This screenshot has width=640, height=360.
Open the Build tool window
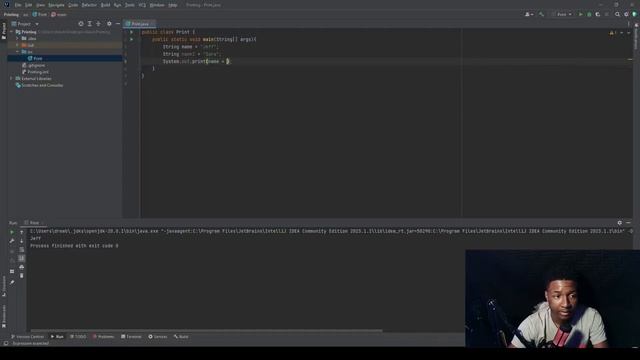(x=181, y=337)
